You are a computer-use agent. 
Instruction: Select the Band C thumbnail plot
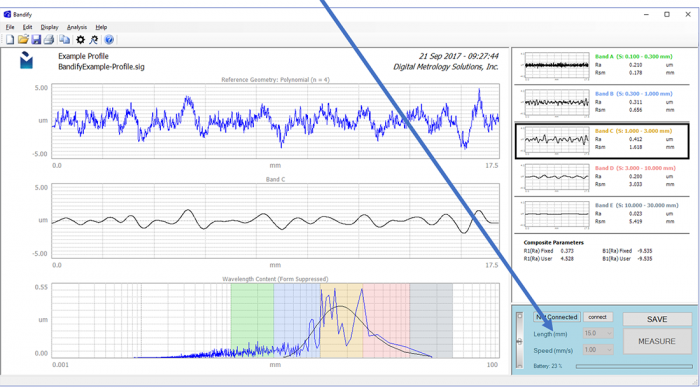coord(557,140)
